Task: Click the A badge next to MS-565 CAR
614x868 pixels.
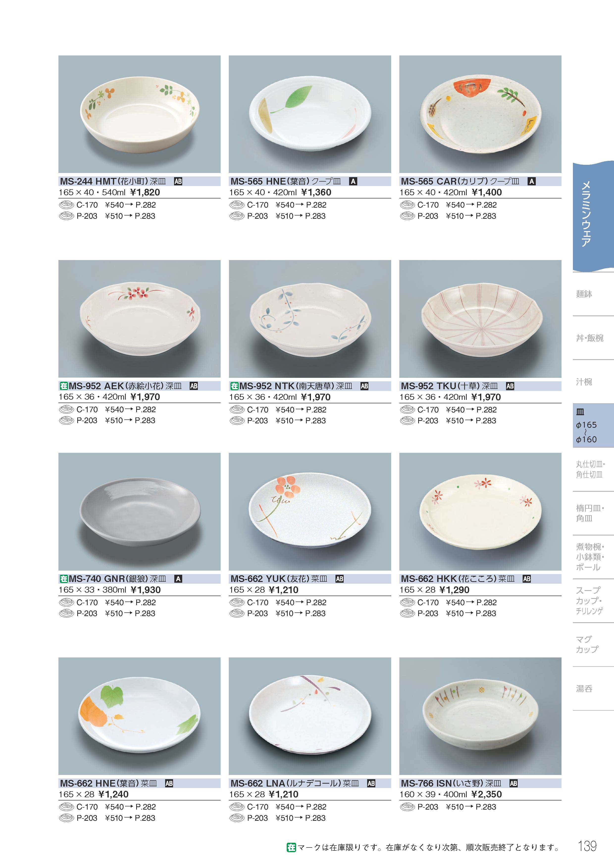Action: coord(532,181)
